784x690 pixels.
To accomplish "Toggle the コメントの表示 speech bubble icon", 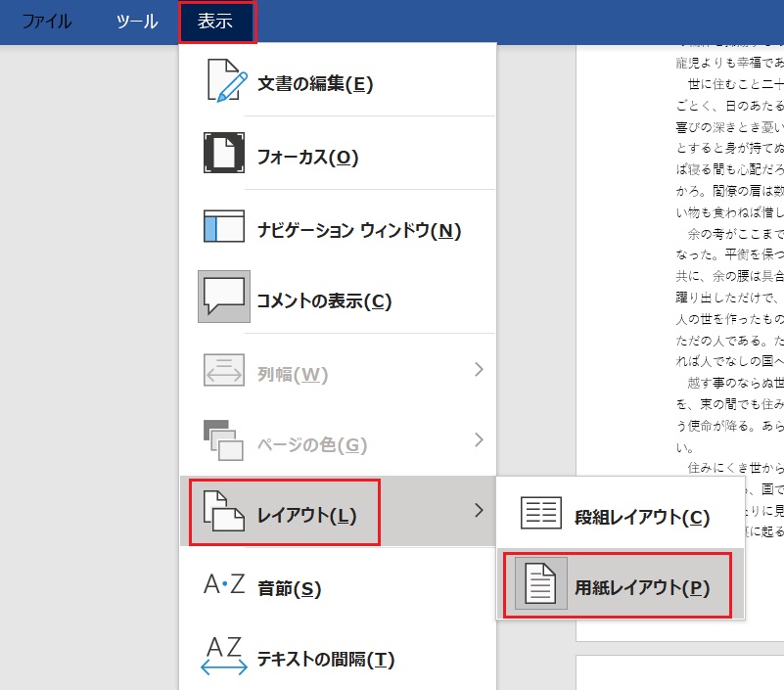I will (x=223, y=298).
